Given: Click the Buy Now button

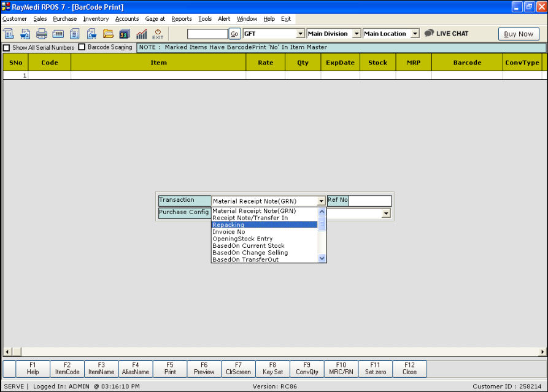Looking at the screenshot, I should 519,34.
